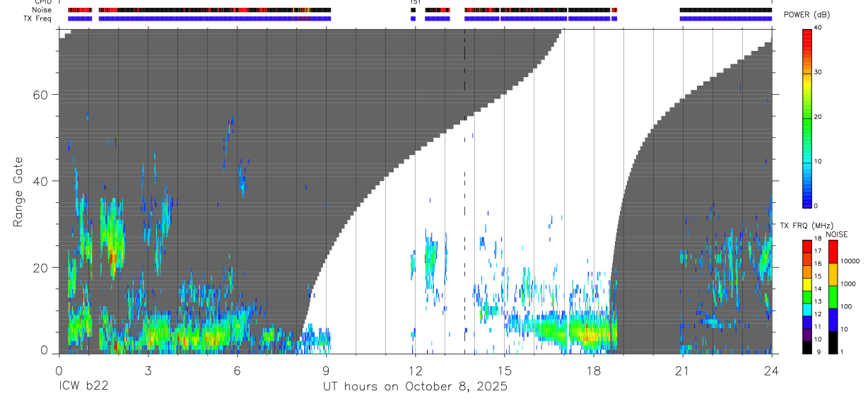This screenshot has height=401, width=868.
Task: Click the '9' UT hour tick label
Action: point(326,371)
